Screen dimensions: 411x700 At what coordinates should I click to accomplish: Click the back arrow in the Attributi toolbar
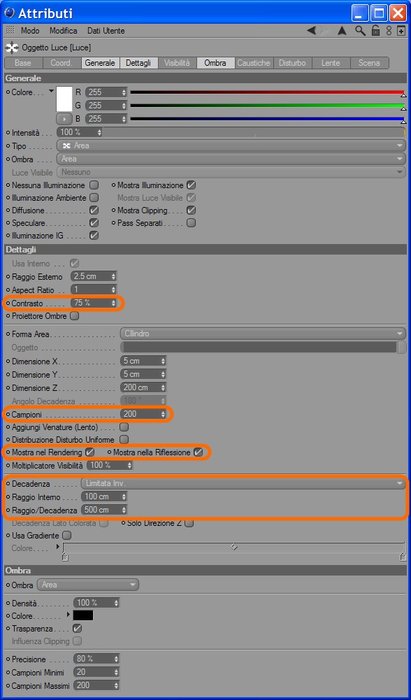pyautogui.click(x=311, y=30)
